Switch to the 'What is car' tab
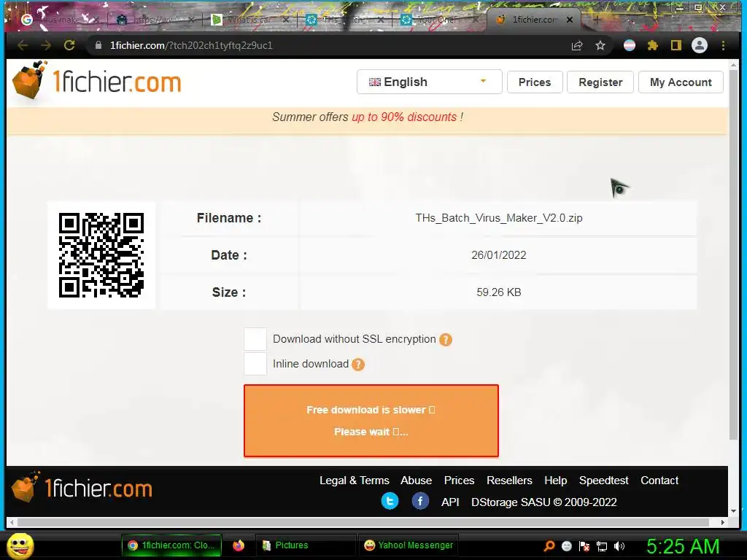Image resolution: width=747 pixels, height=560 pixels. click(249, 20)
